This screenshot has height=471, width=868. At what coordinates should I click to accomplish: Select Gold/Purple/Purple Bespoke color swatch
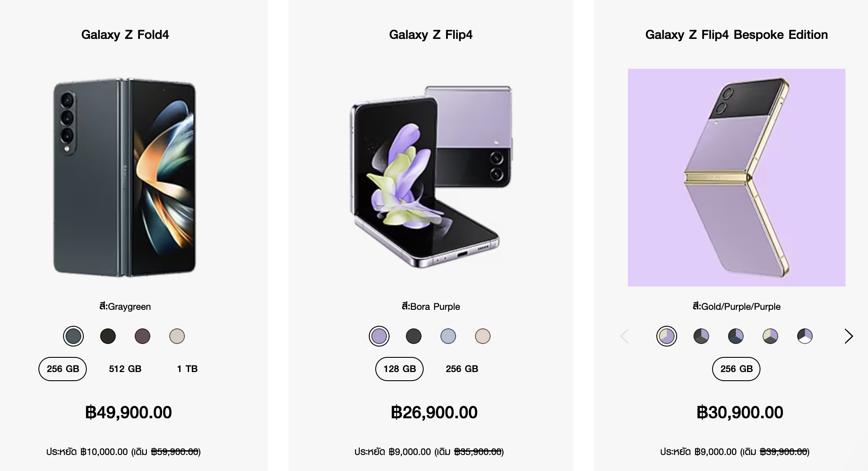[667, 336]
